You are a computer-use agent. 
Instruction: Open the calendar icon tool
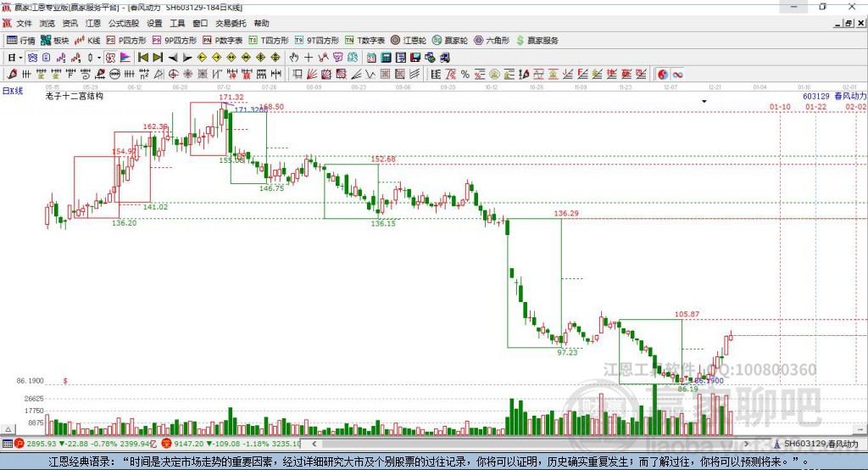tap(371, 58)
